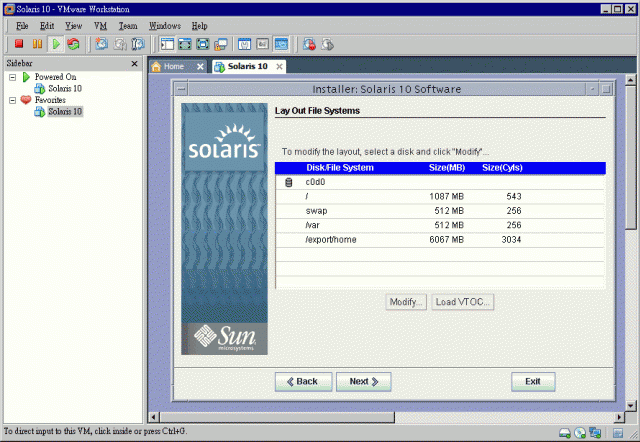The height and width of the screenshot is (442, 640).
Task: Click the Disk/File System column header
Action: tap(340, 168)
